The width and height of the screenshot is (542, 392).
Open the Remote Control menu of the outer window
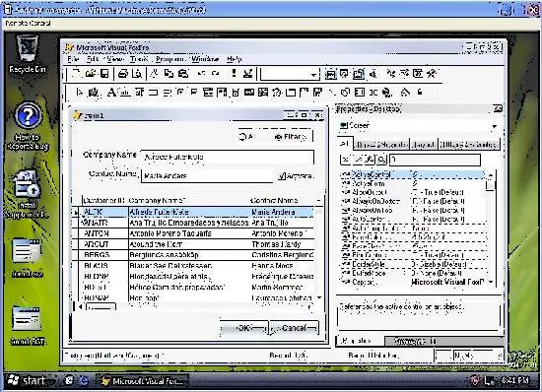pyautogui.click(x=28, y=23)
